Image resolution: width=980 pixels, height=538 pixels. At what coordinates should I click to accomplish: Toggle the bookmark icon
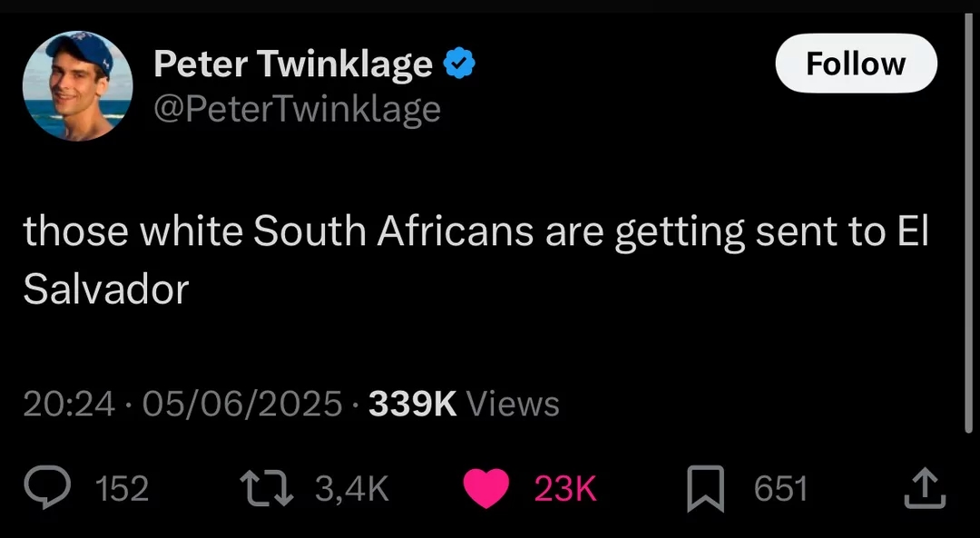pos(706,489)
